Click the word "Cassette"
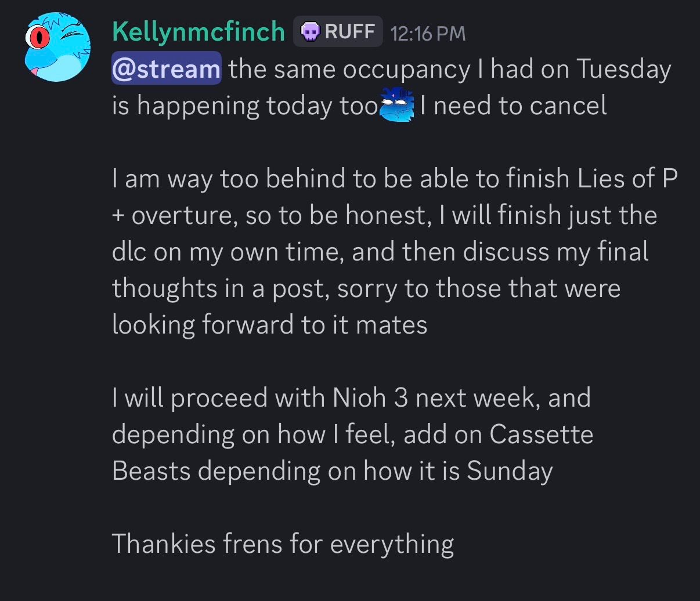Viewport: 700px width, 601px height. [x=541, y=434]
